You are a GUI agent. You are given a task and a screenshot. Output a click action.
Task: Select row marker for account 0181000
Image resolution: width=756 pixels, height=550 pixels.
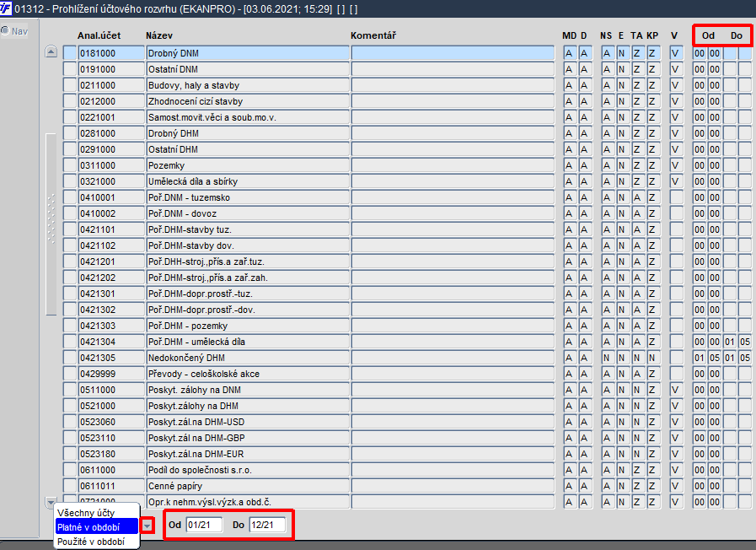tap(70, 53)
